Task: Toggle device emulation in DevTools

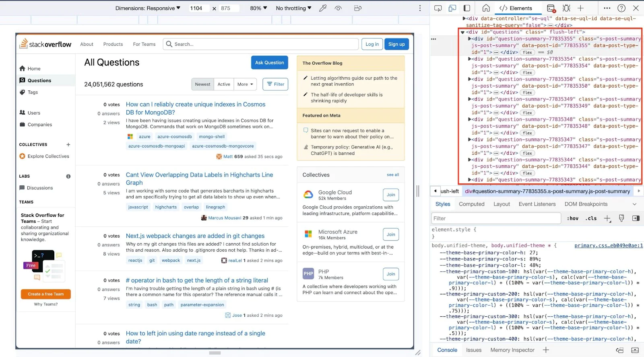Action: [452, 8]
